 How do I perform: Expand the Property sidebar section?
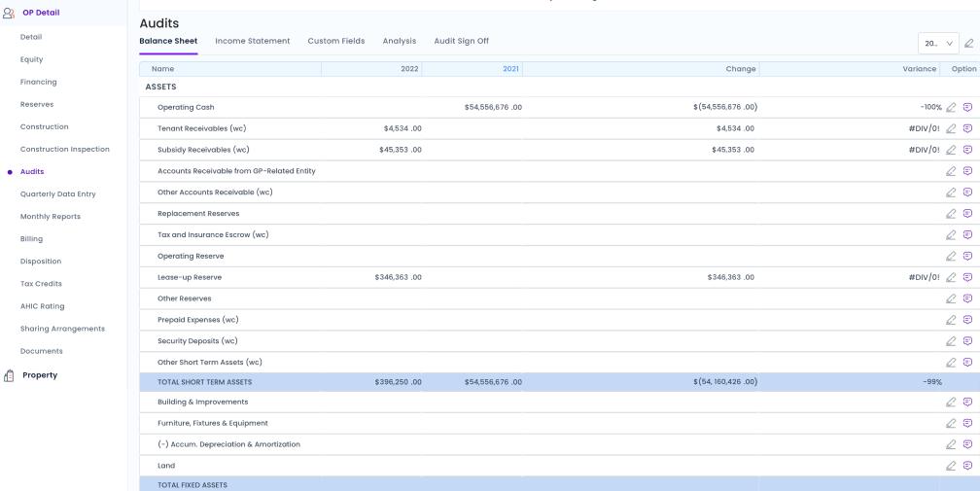tap(40, 375)
